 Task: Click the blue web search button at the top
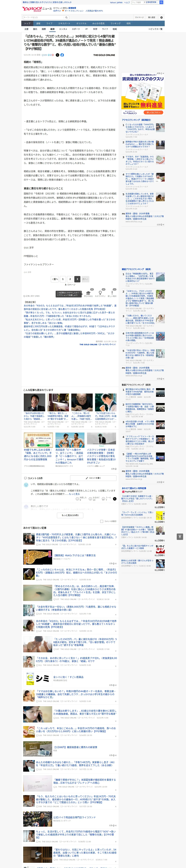pyautogui.click(x=161, y=2)
